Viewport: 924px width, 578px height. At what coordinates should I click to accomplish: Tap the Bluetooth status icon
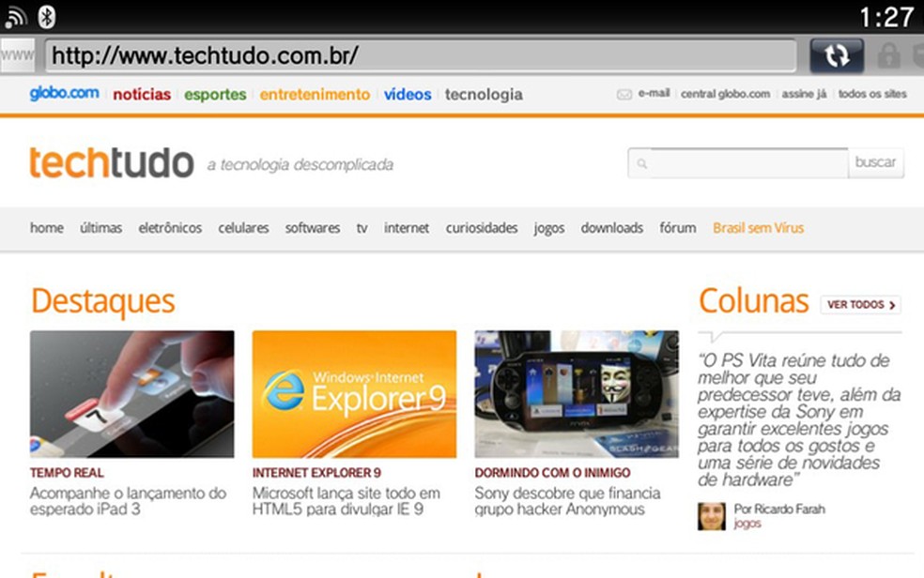[47, 17]
